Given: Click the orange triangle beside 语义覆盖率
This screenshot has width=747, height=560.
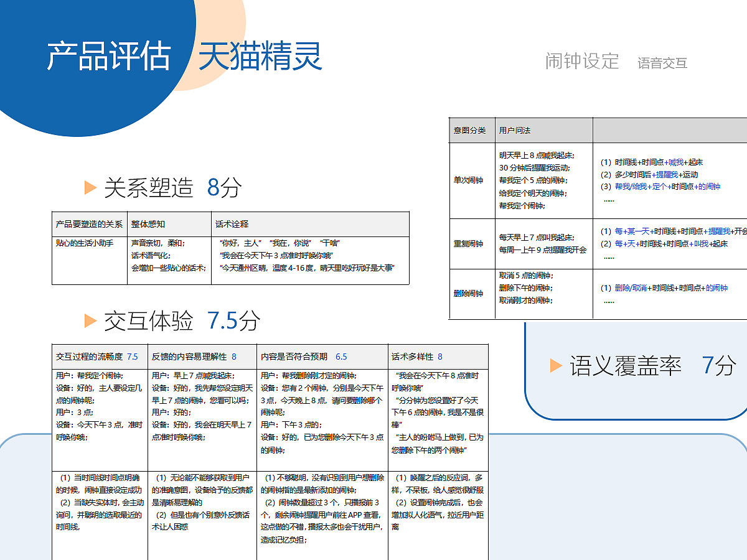Looking at the screenshot, I should pos(557,366).
